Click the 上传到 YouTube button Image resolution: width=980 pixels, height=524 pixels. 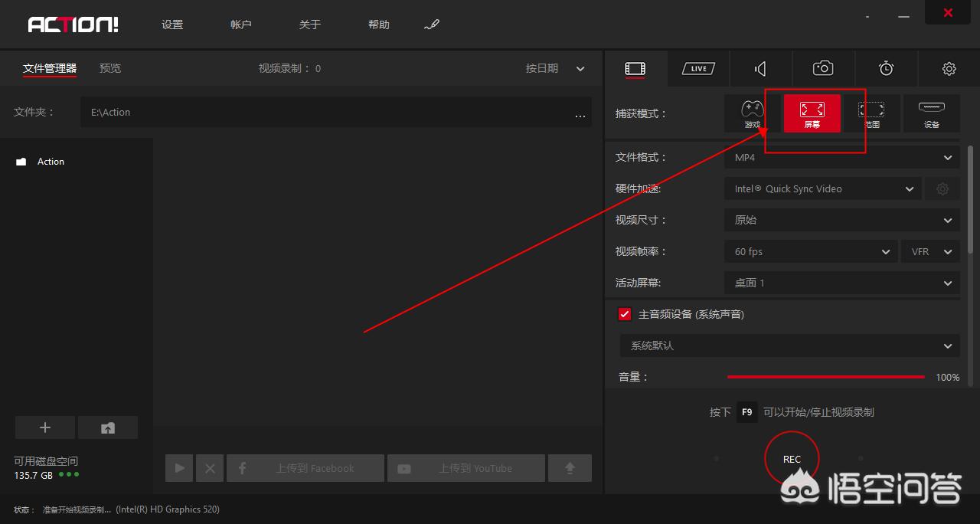pyautogui.click(x=465, y=467)
